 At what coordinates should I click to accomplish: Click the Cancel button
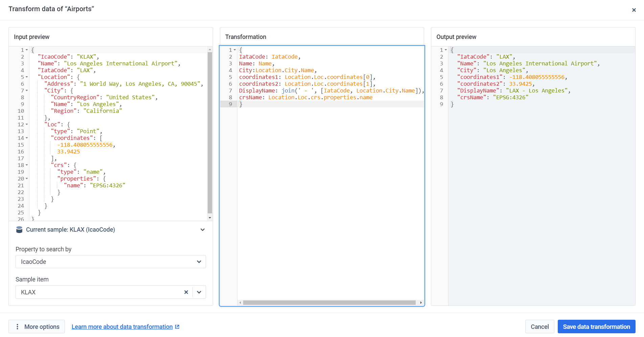[x=539, y=327]
